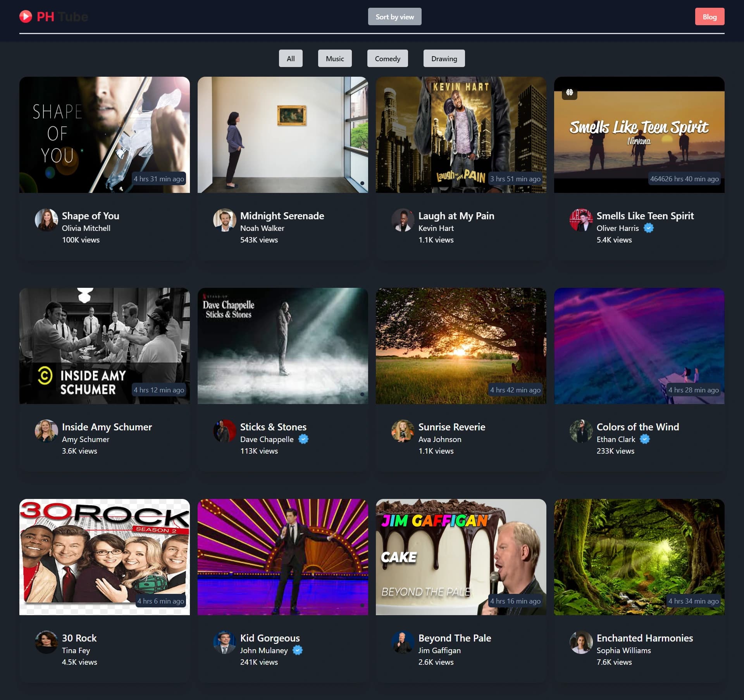744x700 pixels.
Task: Click the 233K views text
Action: [615, 451]
